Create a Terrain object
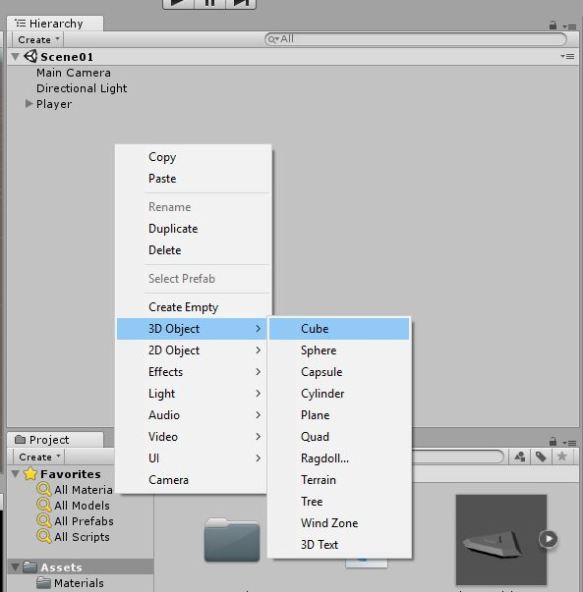 [339, 480]
